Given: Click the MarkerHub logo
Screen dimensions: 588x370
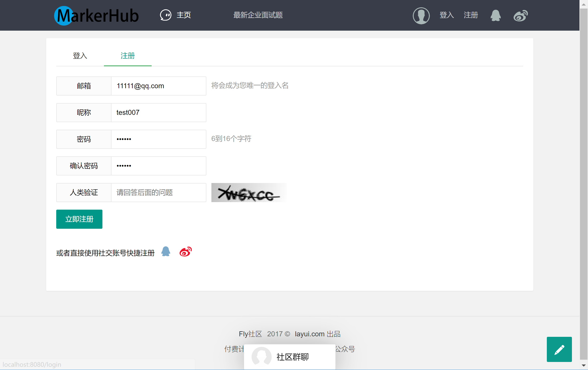Looking at the screenshot, I should point(96,15).
